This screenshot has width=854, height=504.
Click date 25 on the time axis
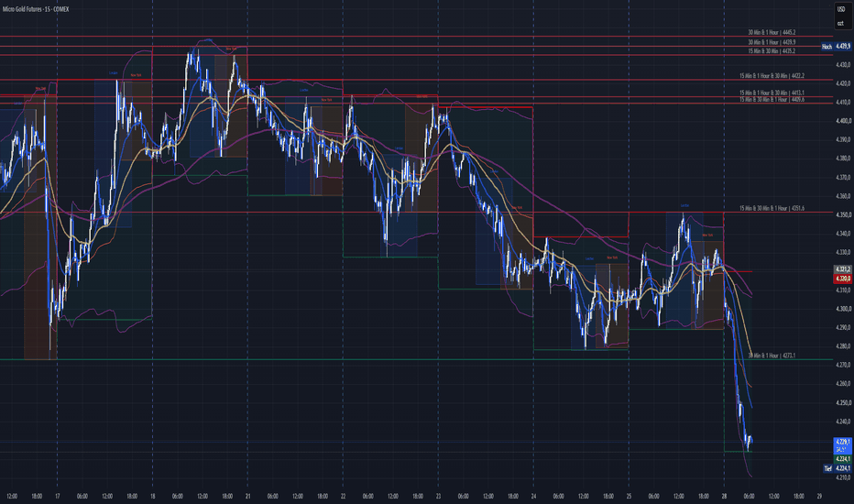(x=629, y=497)
